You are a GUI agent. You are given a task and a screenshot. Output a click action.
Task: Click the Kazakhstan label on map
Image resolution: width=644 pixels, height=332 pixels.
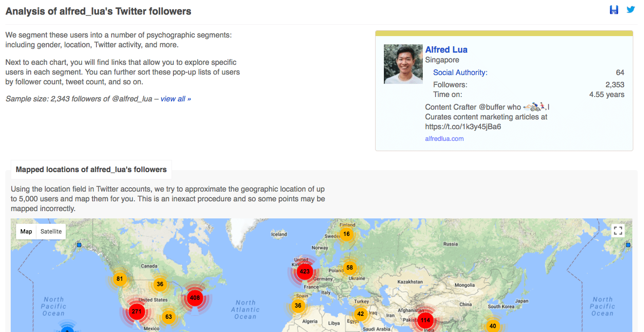[410, 282]
